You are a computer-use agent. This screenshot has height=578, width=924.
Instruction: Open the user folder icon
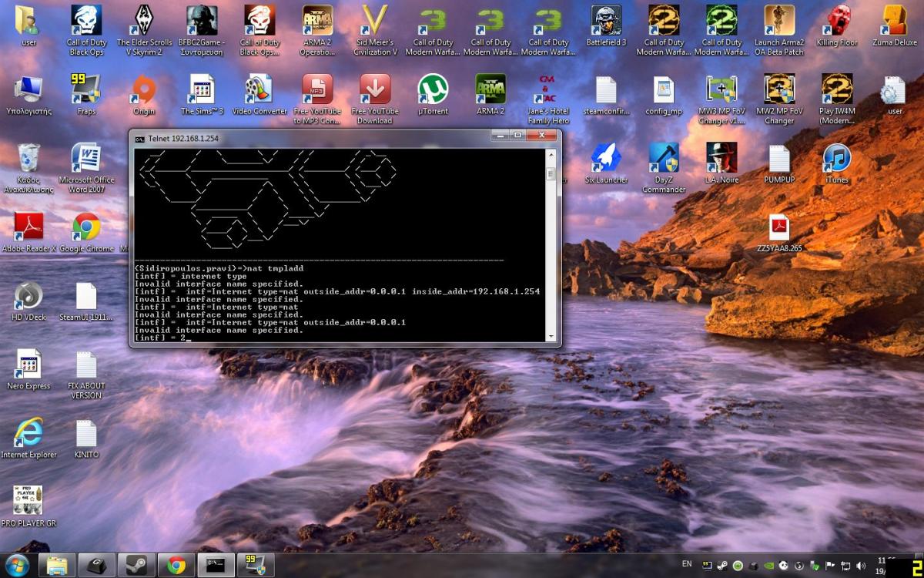click(x=28, y=25)
